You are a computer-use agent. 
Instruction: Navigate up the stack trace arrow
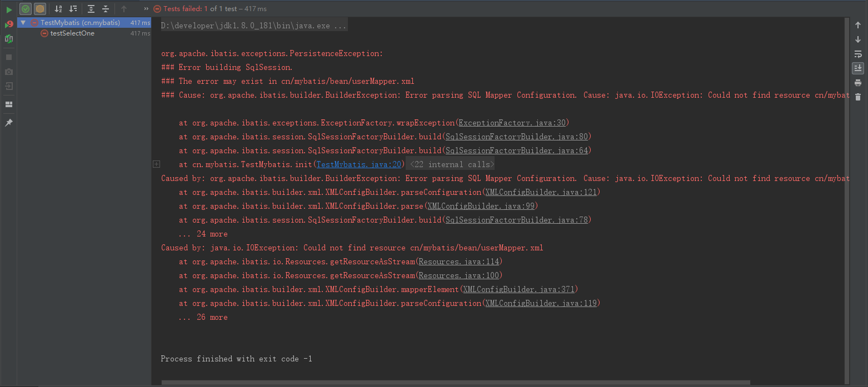point(858,25)
